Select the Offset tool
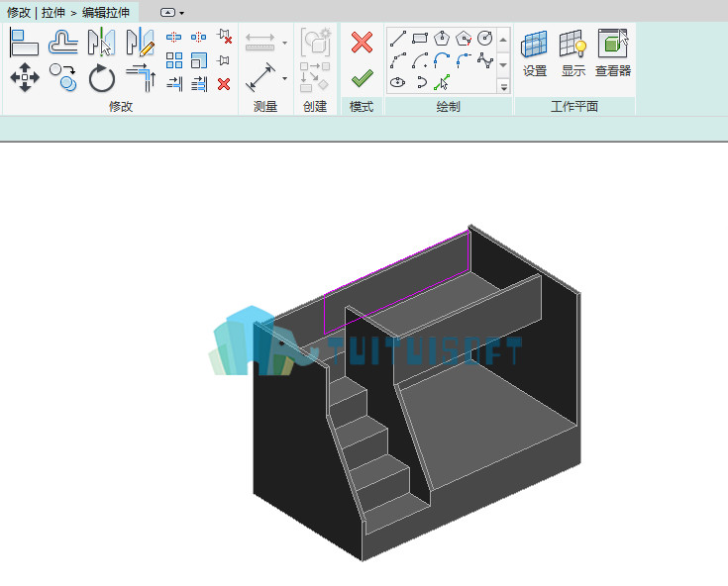Image resolution: width=728 pixels, height=586 pixels. coord(63,43)
